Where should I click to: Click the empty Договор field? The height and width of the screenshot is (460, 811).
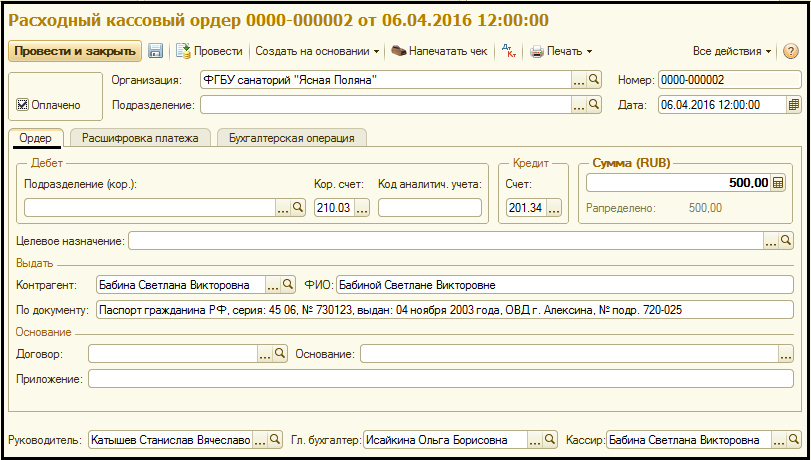[173, 353]
